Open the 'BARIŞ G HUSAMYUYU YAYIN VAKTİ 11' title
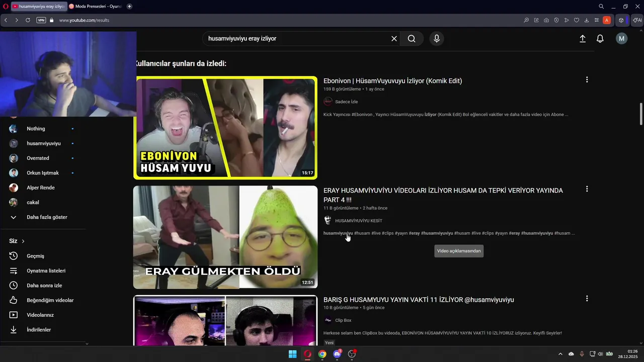The image size is (644, 362). pyautogui.click(x=419, y=300)
